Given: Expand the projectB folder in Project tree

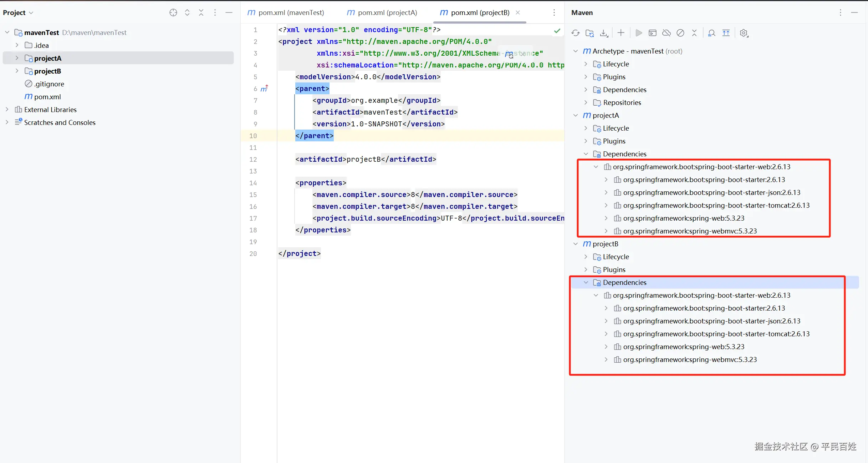Looking at the screenshot, I should click(x=17, y=71).
